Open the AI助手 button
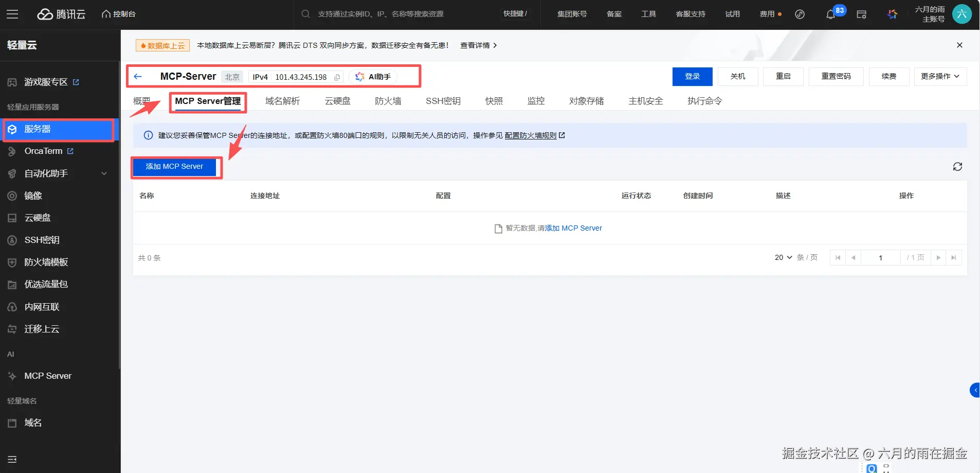 [x=373, y=77]
